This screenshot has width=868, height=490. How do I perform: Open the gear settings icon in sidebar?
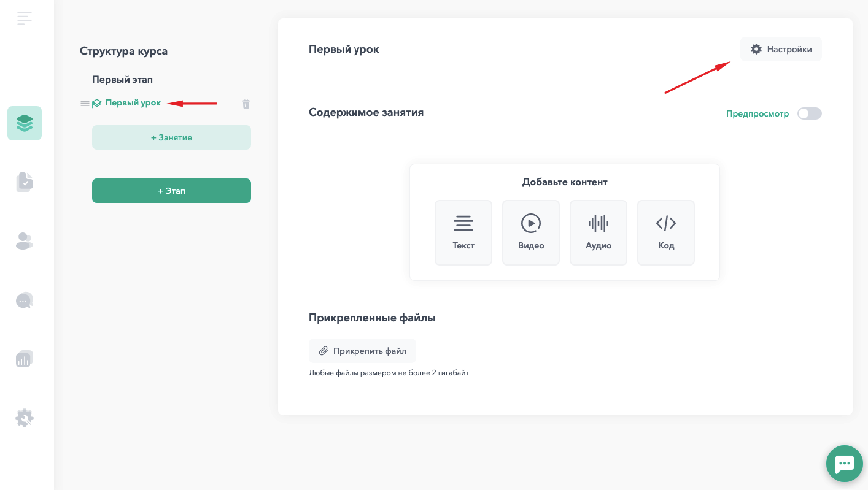click(x=25, y=418)
